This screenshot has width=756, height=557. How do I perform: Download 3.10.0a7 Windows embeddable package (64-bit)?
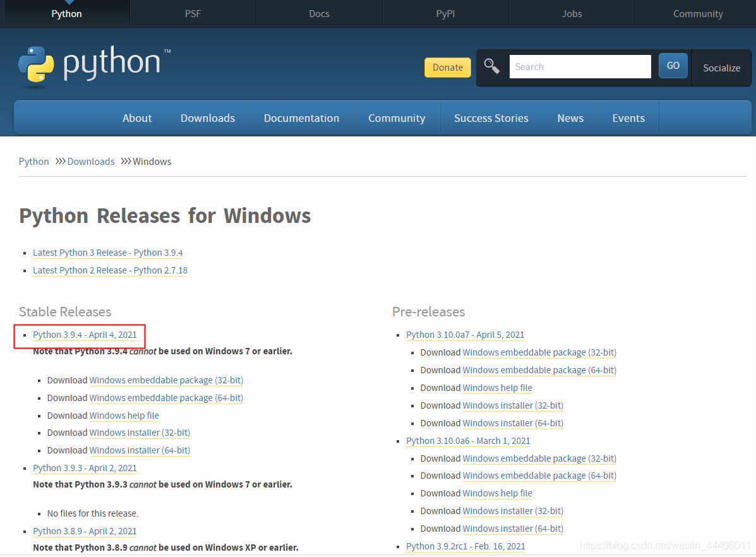point(539,370)
